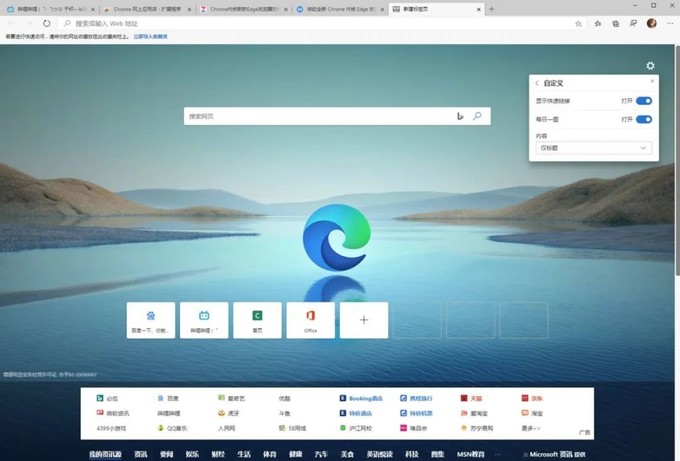Add page to favorites star icon
This screenshot has width=680, height=461.
pyautogui.click(x=578, y=23)
